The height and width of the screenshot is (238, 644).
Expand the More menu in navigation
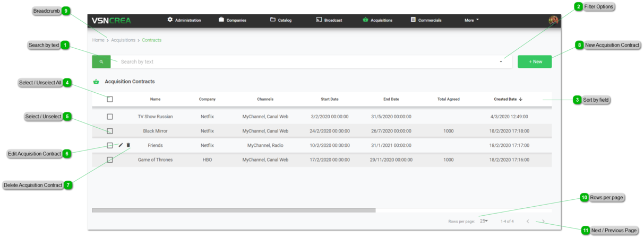[471, 20]
